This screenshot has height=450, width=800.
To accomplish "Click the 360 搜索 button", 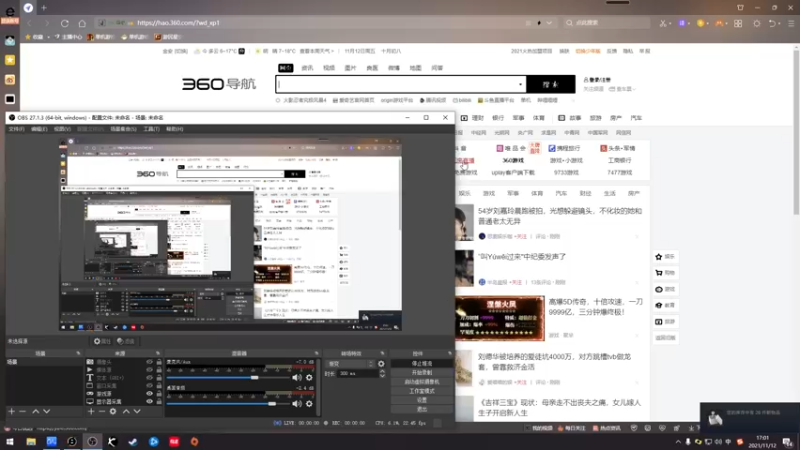I will (551, 84).
